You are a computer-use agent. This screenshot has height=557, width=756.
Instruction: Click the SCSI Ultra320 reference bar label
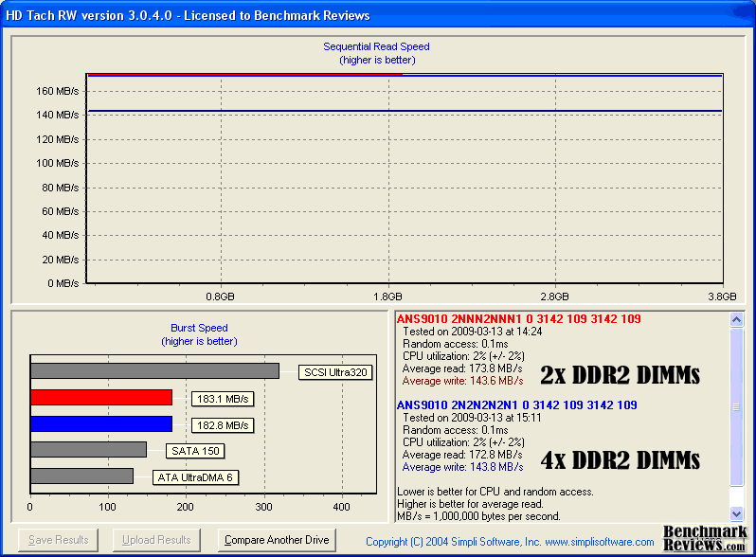[335, 372]
